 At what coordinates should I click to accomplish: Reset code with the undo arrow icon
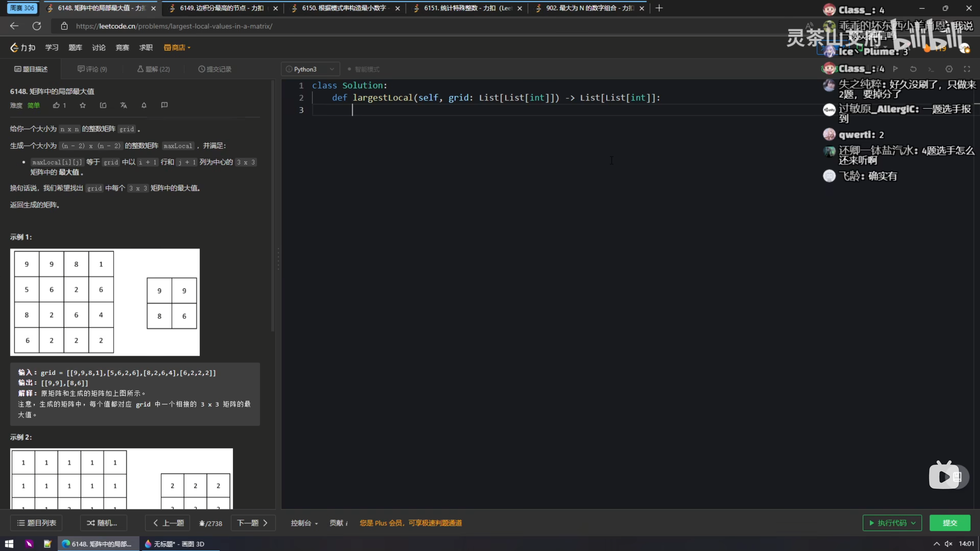[x=913, y=69]
